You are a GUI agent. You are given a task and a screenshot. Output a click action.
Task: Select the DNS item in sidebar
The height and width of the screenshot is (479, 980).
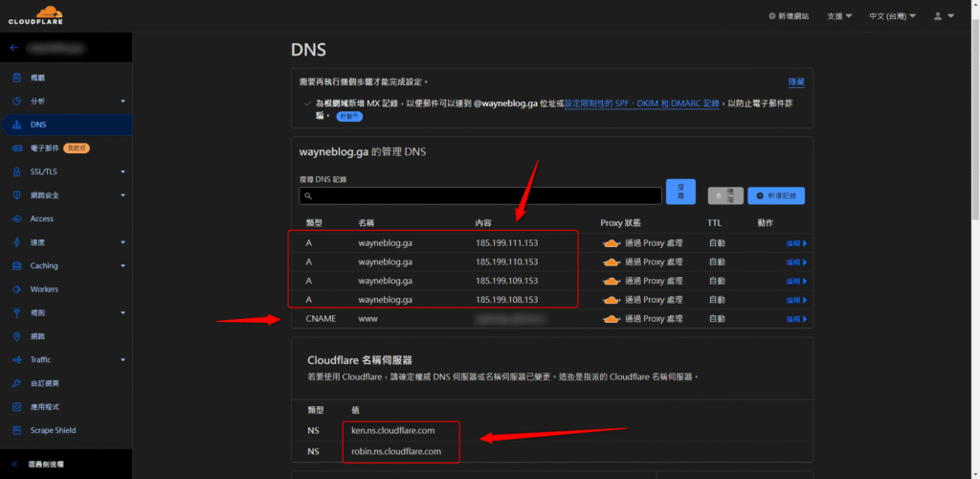click(x=38, y=125)
